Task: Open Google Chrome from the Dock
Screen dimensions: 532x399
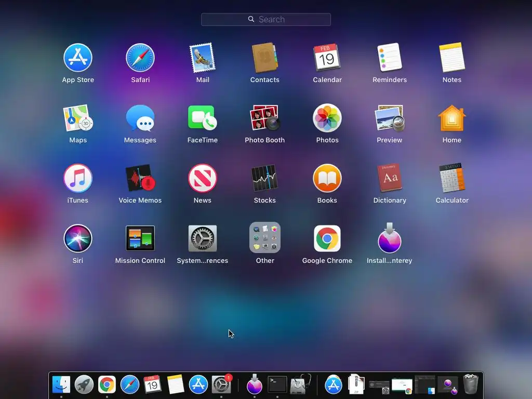Action: (x=107, y=384)
